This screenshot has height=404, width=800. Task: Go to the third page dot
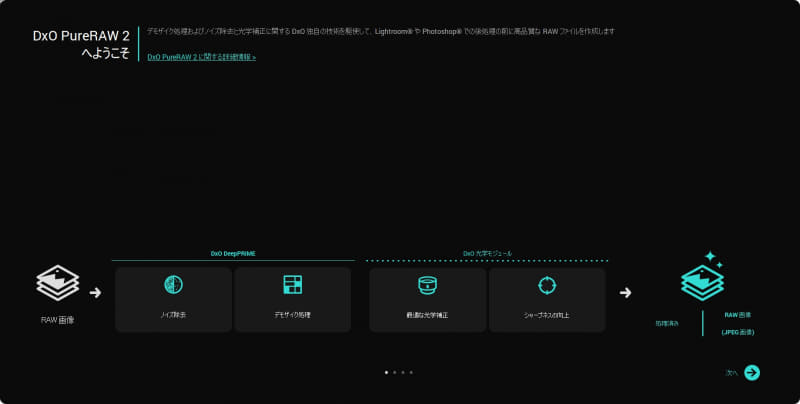(x=403, y=372)
